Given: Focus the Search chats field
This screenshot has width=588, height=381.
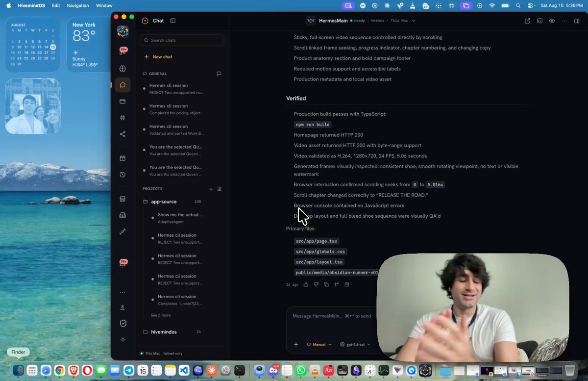Looking at the screenshot, I should (182, 40).
